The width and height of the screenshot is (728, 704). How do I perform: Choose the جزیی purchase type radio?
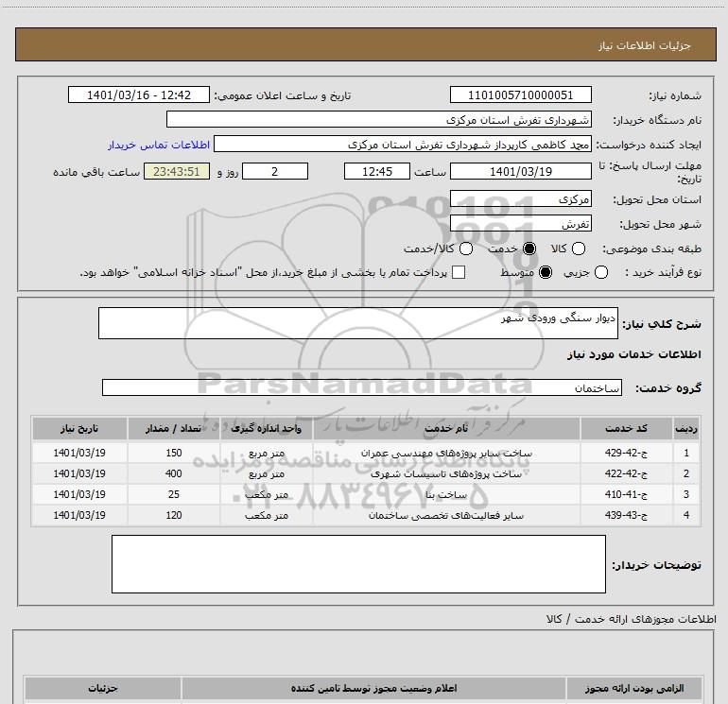(x=600, y=272)
